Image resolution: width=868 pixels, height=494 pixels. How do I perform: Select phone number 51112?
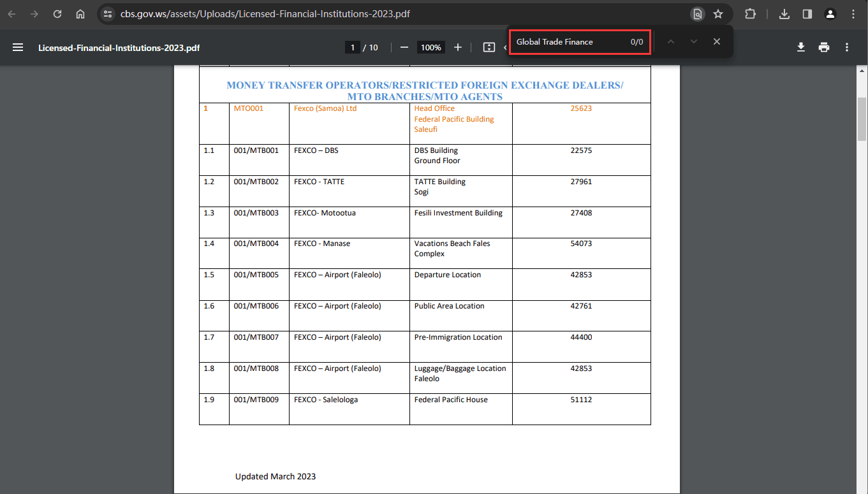click(581, 400)
